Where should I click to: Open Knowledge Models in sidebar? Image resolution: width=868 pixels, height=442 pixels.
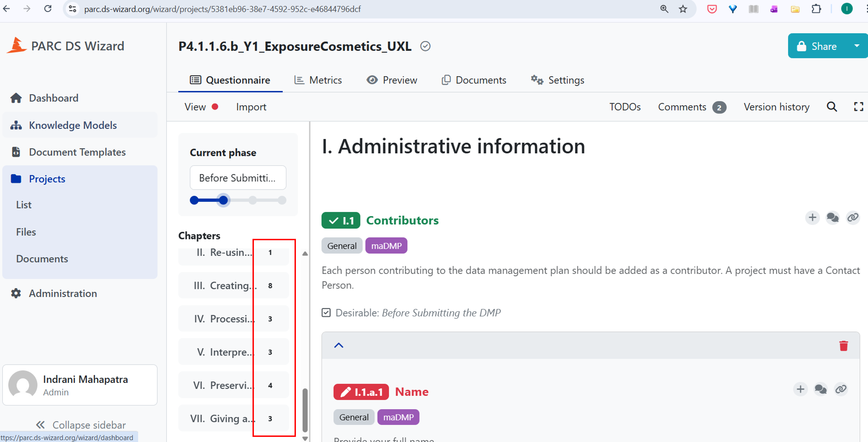(x=73, y=125)
